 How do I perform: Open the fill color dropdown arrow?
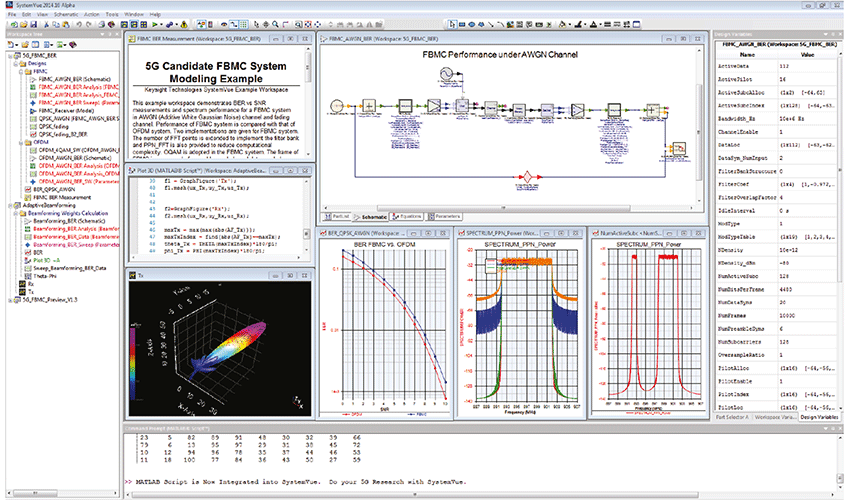pyautogui.click(x=569, y=24)
